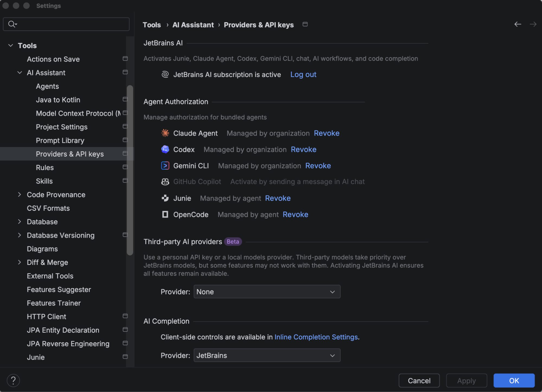The image size is (542, 392).
Task: Click the Beta badge next to Third-party AI providers
Action: point(233,241)
